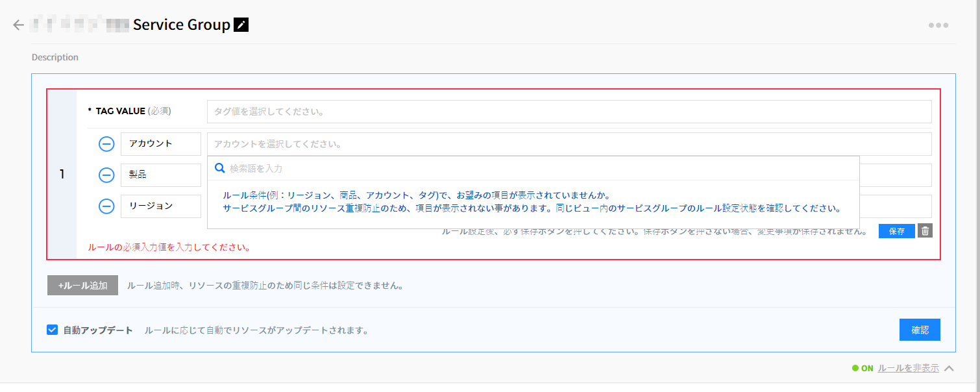Image resolution: width=980 pixels, height=392 pixels.
Task: Collapse rules with the chevron up arrow
Action: coord(949,368)
